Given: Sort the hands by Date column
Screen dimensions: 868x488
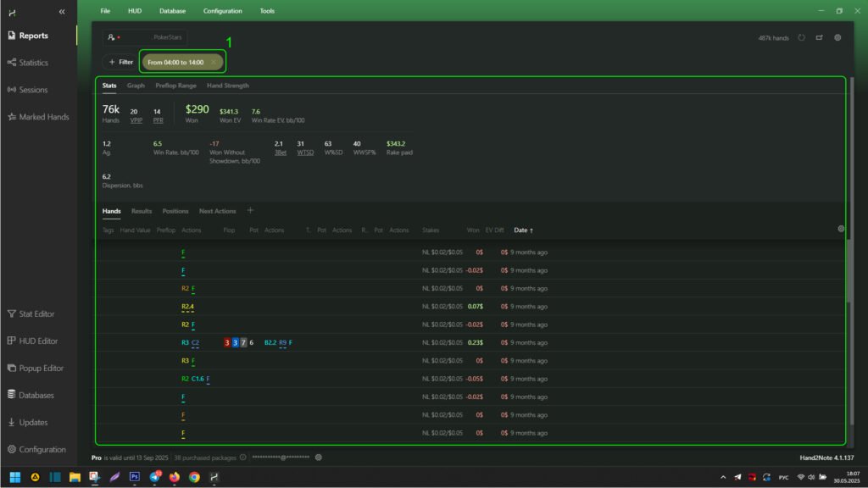Looking at the screenshot, I should (524, 230).
